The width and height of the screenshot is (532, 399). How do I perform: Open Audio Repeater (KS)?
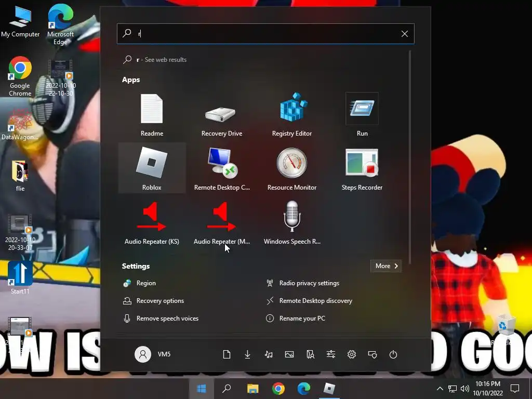point(152,222)
